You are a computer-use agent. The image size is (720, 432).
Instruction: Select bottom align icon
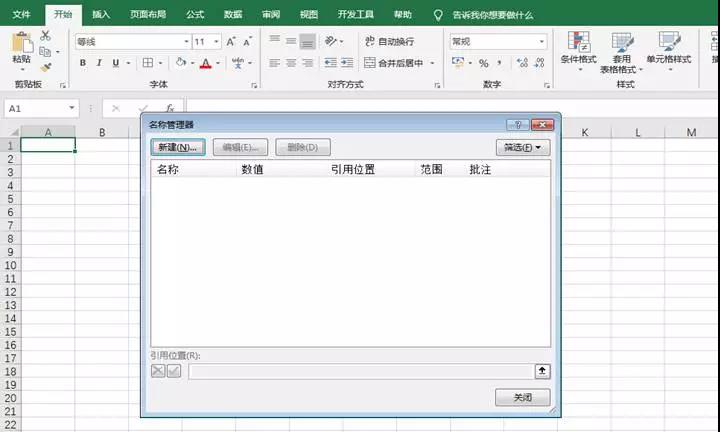tap(308, 42)
